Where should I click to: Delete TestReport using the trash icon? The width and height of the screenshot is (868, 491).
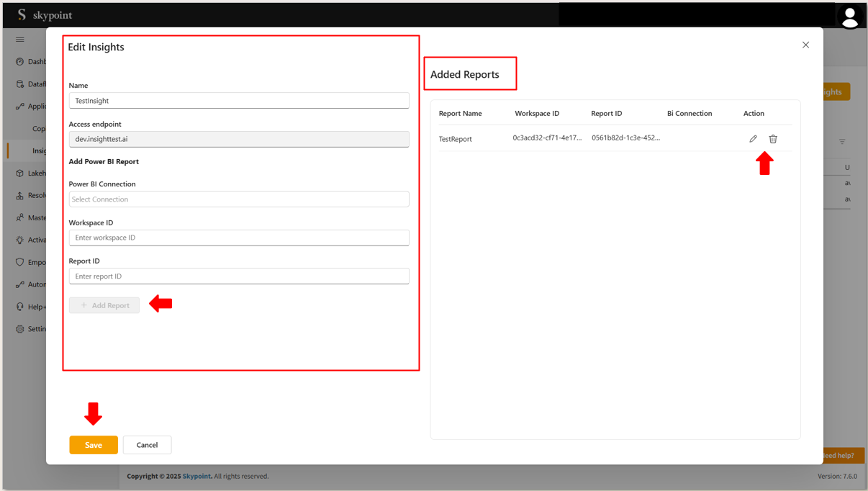click(x=773, y=139)
